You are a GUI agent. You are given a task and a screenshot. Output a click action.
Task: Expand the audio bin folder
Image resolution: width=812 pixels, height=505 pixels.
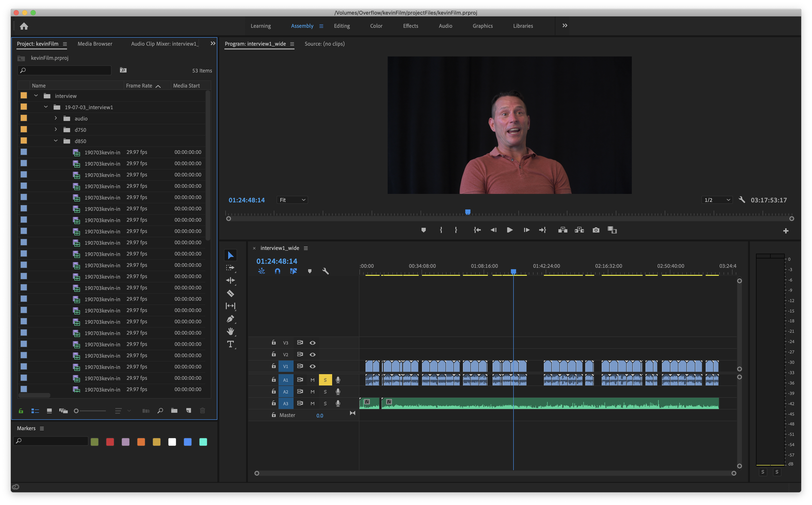[x=56, y=118]
